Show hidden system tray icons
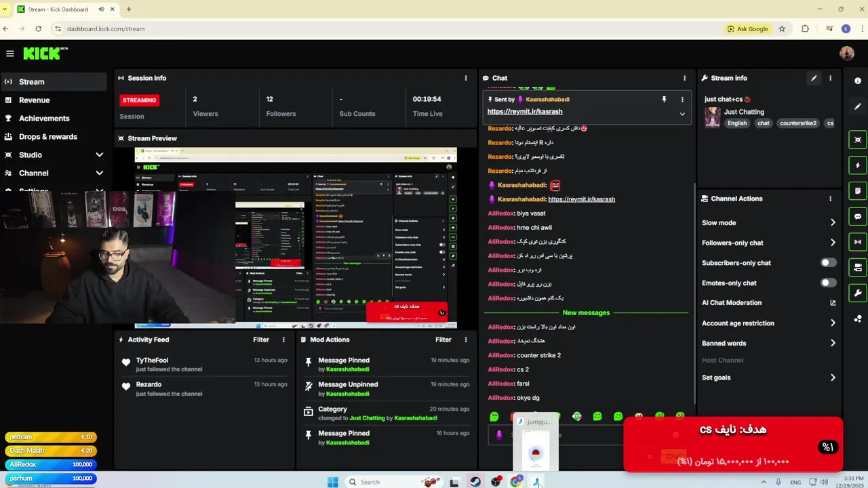Image resolution: width=868 pixels, height=488 pixels. pyautogui.click(x=764, y=482)
